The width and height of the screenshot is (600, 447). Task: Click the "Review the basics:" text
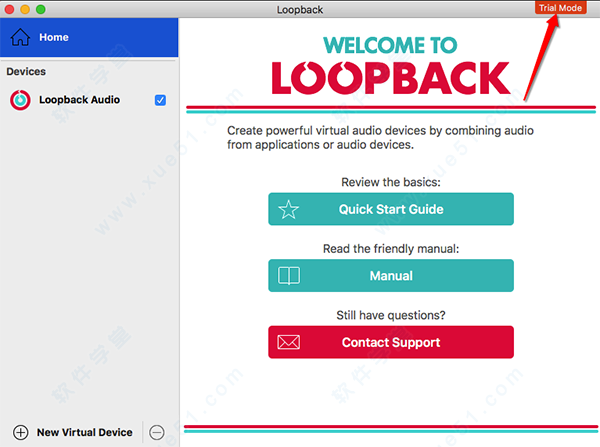[391, 182]
